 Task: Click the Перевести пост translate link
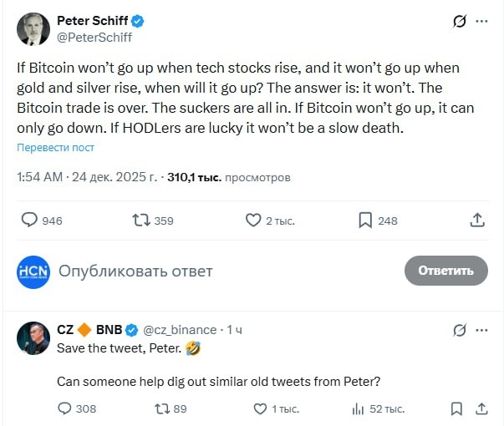[x=56, y=148]
